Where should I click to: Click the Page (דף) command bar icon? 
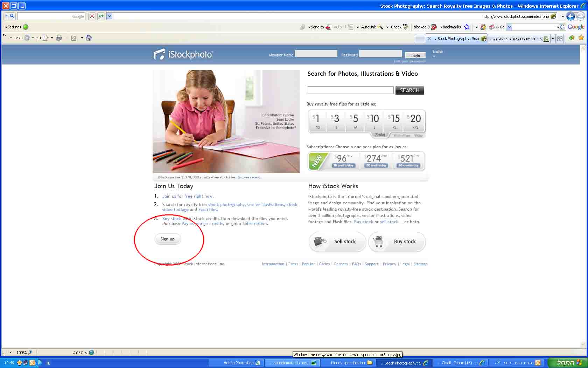45,38
